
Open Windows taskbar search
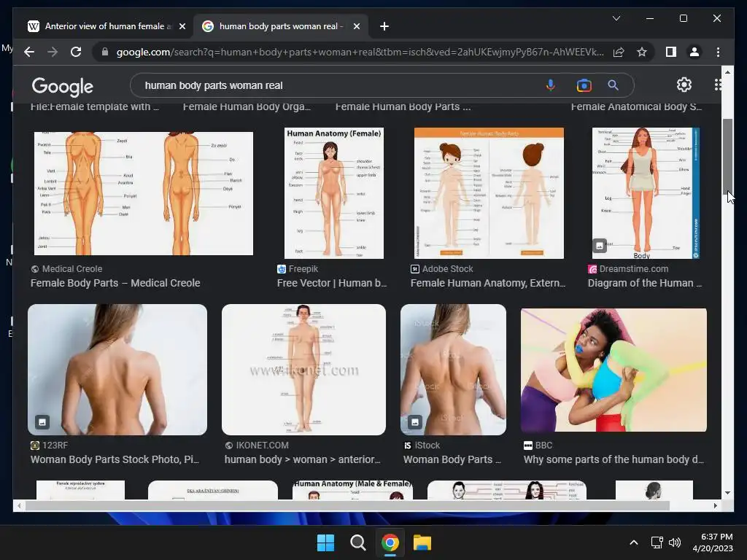(357, 542)
